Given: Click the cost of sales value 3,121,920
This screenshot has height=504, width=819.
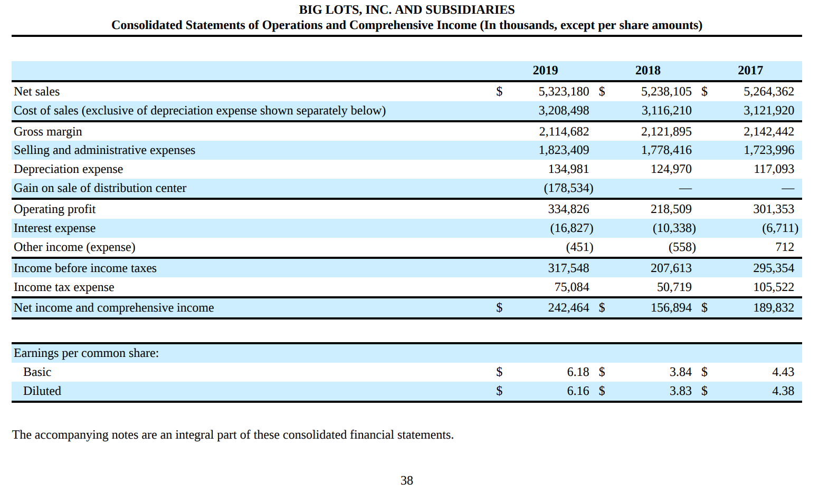Looking at the screenshot, I should coord(768,110).
